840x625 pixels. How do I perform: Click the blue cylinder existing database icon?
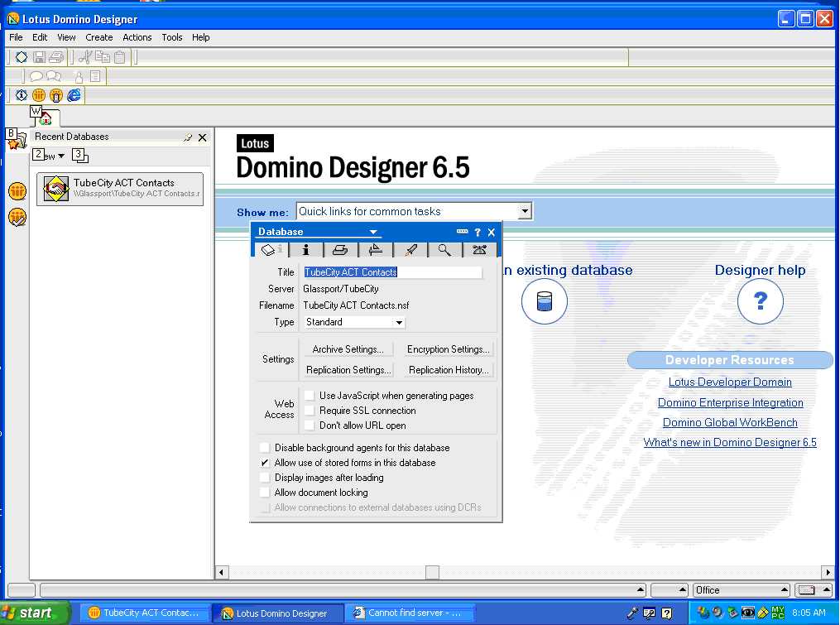545,301
